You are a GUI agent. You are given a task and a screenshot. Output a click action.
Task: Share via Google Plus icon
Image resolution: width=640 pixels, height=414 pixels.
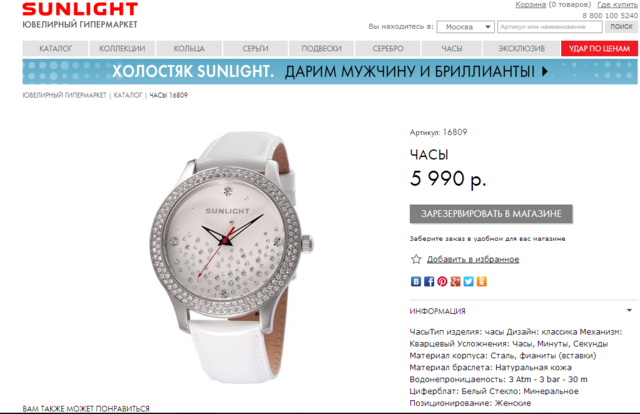pos(455,281)
